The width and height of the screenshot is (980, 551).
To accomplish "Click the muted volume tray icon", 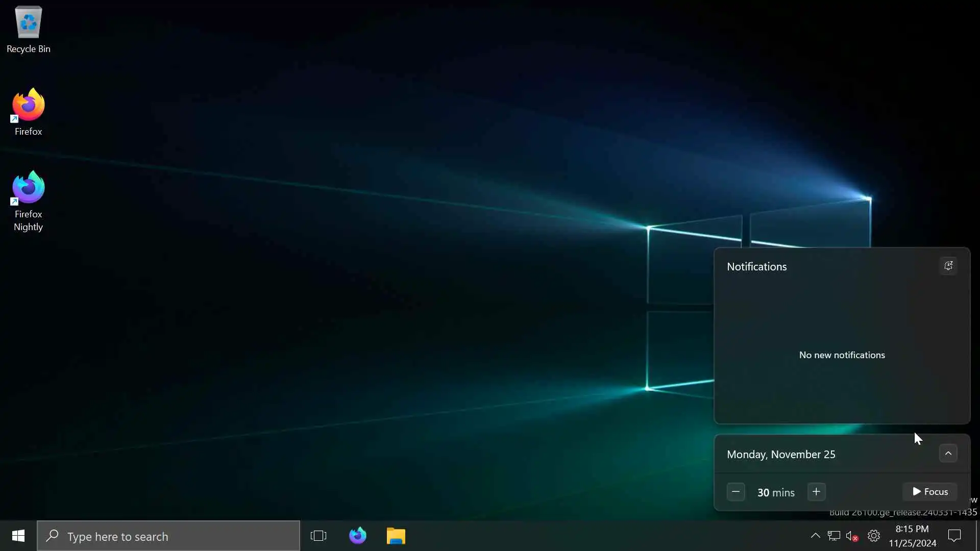I will [851, 536].
